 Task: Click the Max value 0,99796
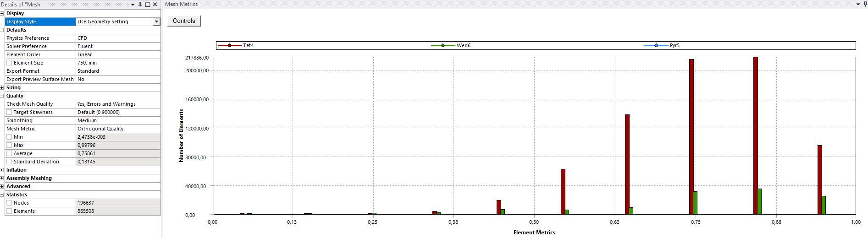(118, 145)
